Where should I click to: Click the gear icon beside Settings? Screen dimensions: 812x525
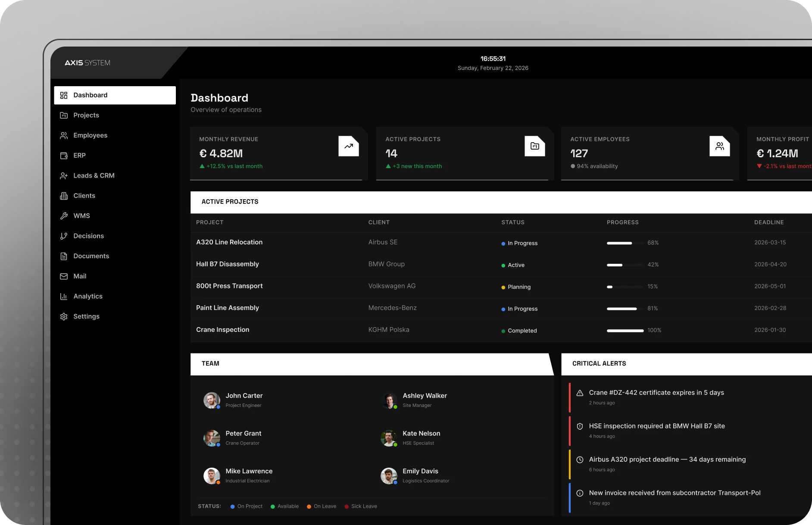pos(64,317)
